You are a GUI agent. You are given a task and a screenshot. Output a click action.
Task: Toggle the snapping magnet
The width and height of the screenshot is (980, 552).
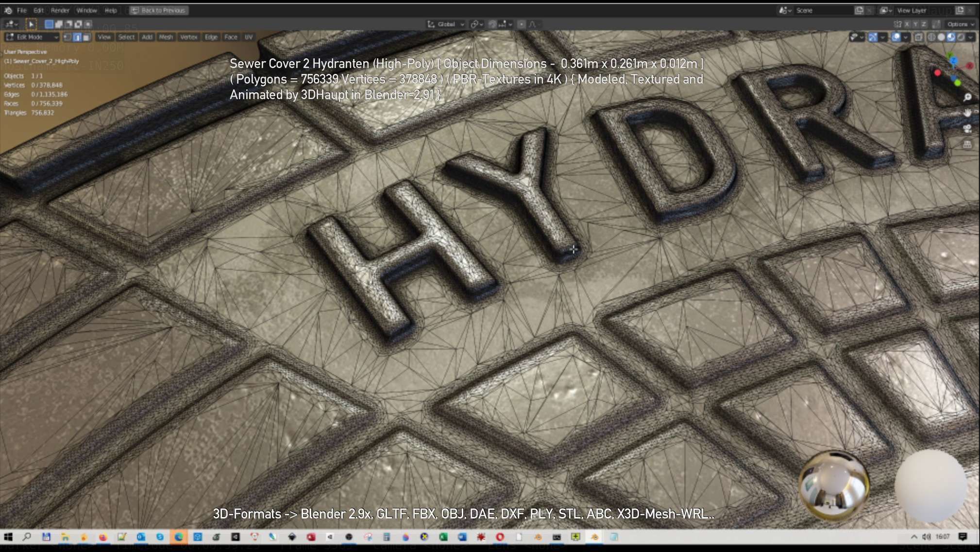(x=492, y=24)
